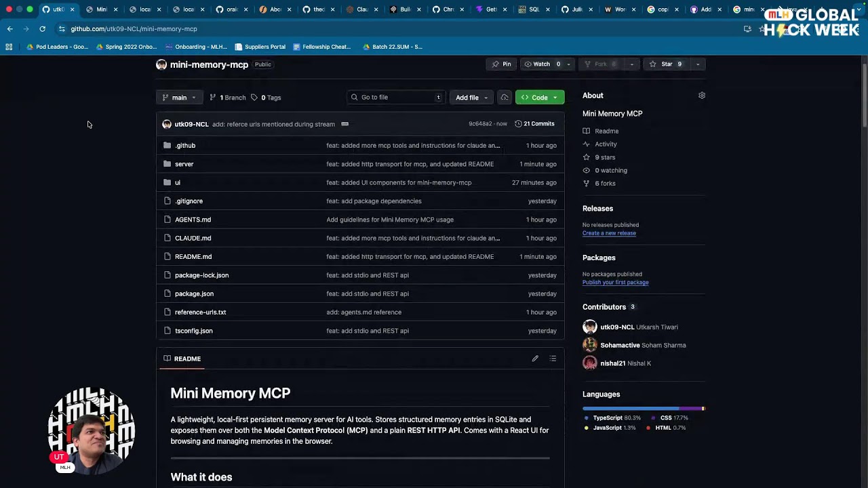Viewport: 868px width, 488px height.
Task: Open the green Code dropdown
Action: [540, 98]
